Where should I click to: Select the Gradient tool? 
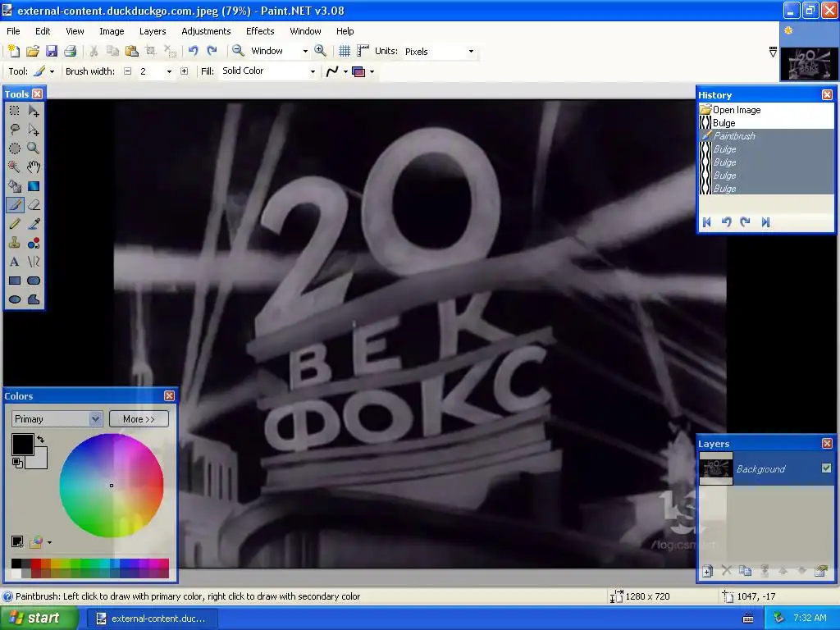point(34,186)
